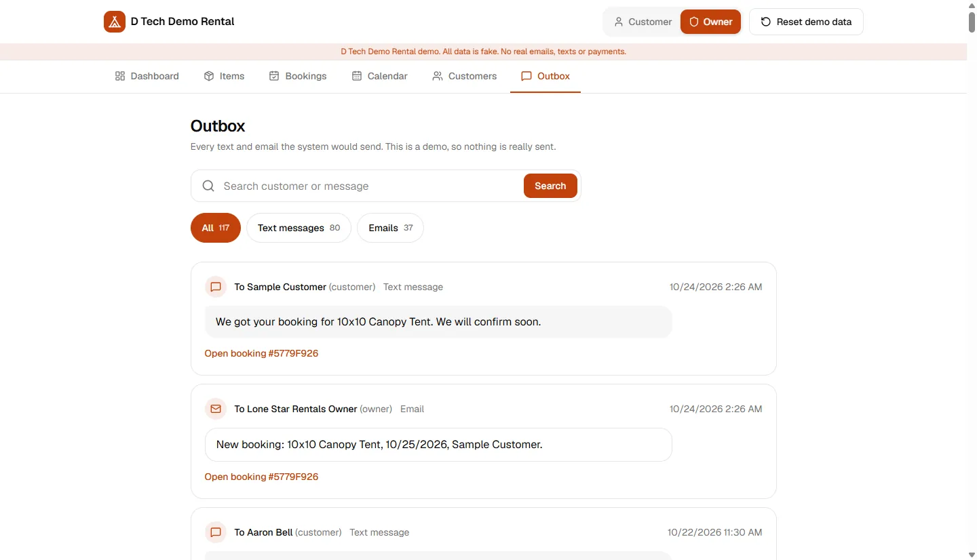Click the 10/24/2026 2:26 AM timestamp on Sample Customer message
The height and width of the screenshot is (560, 977).
tap(716, 287)
